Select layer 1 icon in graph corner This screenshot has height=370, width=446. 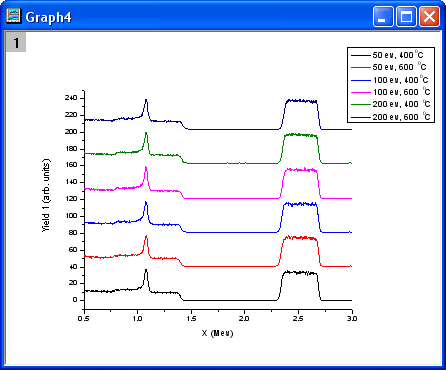pyautogui.click(x=16, y=43)
